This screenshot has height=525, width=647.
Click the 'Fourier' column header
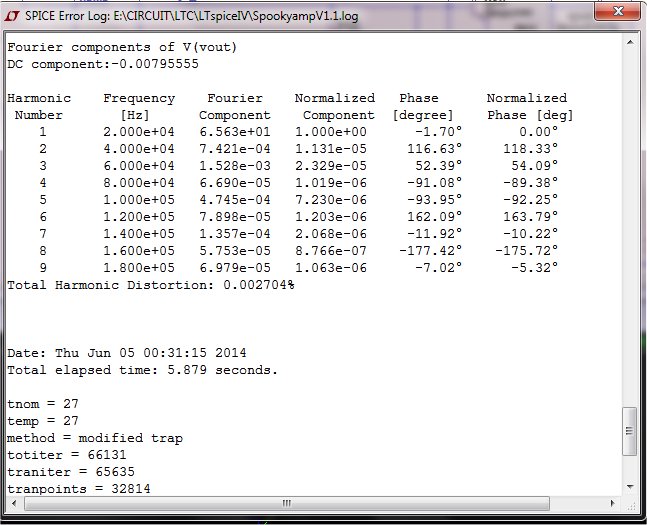pos(235,98)
